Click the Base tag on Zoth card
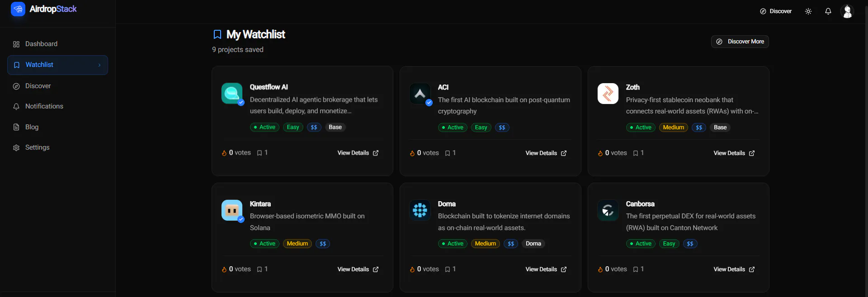This screenshot has width=868, height=297. (720, 127)
